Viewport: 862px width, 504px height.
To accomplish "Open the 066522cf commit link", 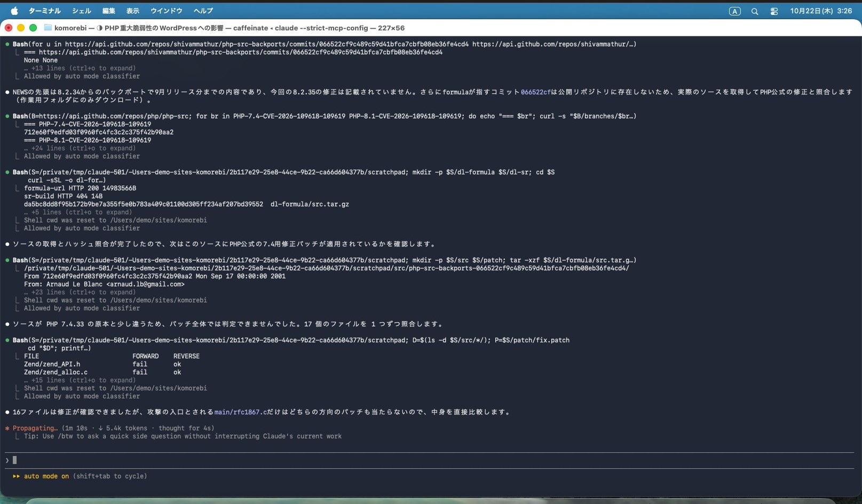I will point(535,92).
